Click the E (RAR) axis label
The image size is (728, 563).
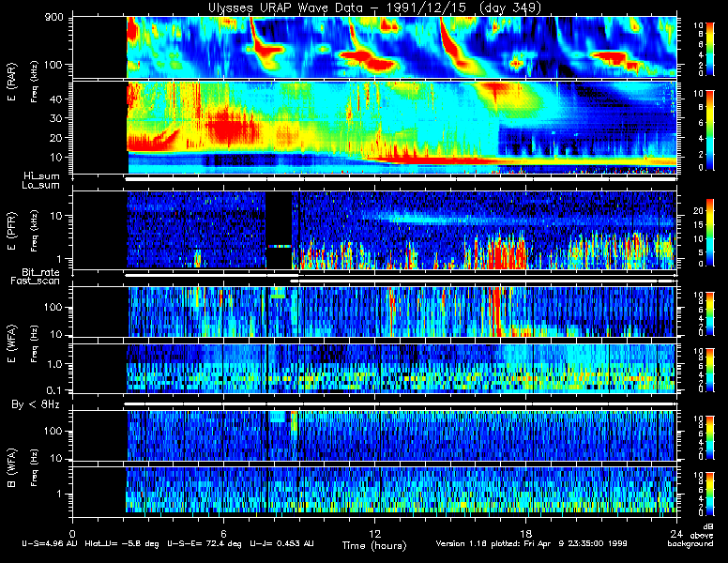click(x=11, y=83)
